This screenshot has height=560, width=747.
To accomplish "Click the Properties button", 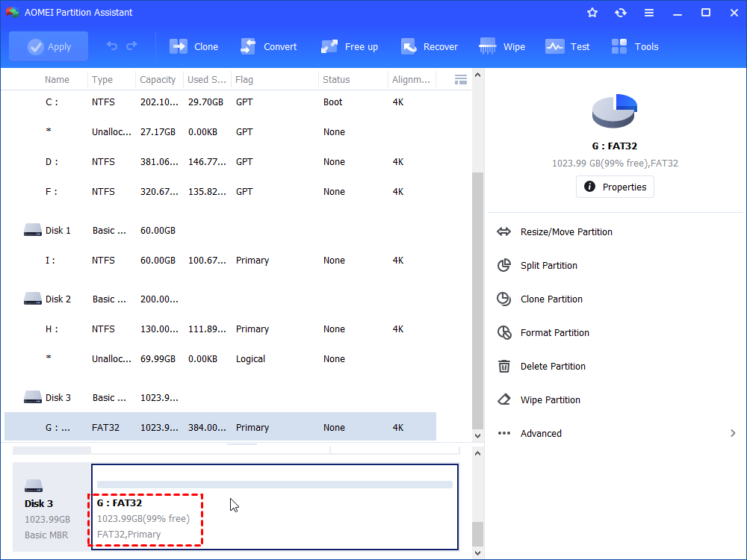I will point(615,187).
